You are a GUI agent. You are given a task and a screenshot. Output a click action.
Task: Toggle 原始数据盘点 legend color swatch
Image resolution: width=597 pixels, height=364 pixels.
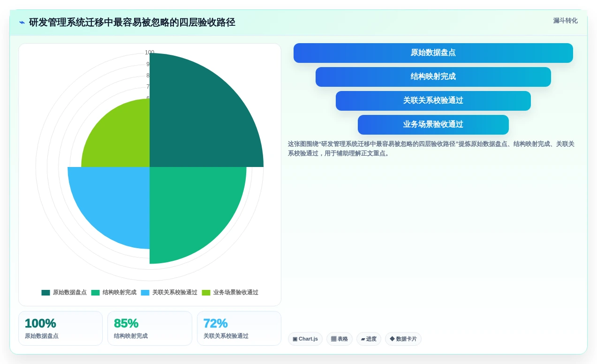tap(45, 293)
